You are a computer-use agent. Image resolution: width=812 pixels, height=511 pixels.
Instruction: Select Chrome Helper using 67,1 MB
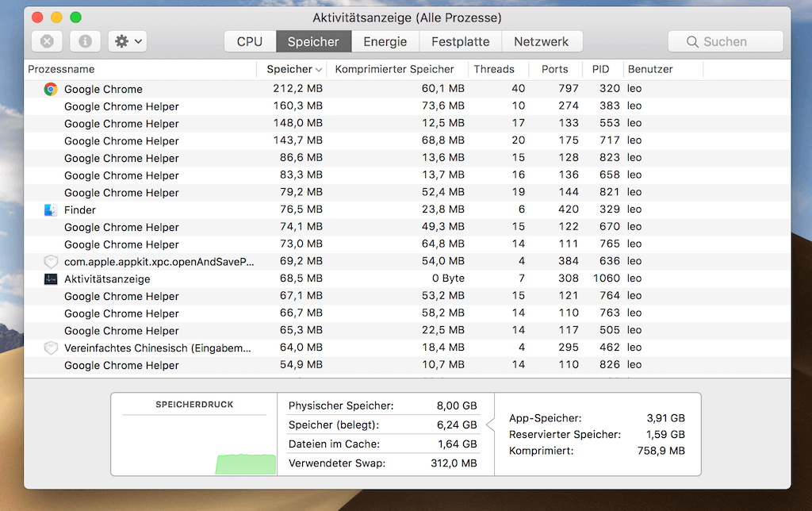click(x=121, y=296)
